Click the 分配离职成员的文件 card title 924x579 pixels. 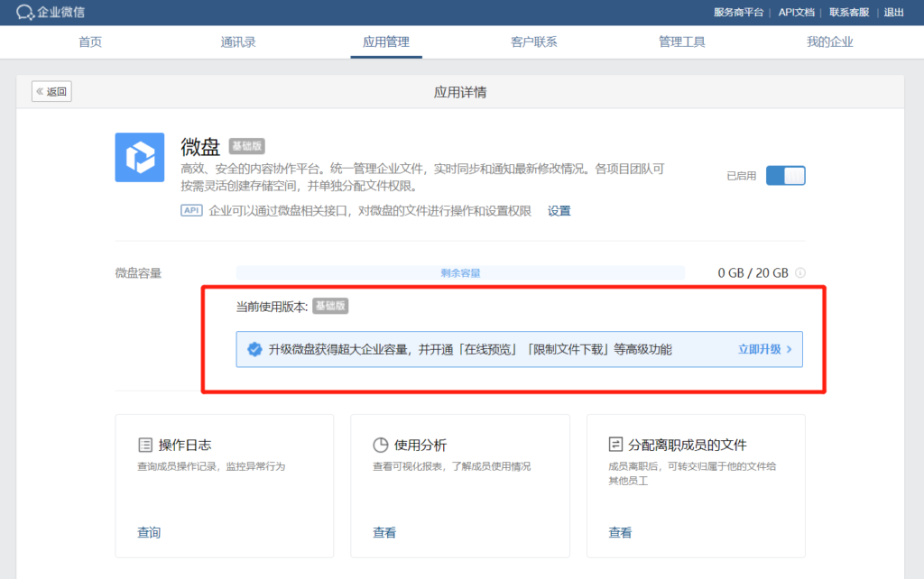(687, 445)
